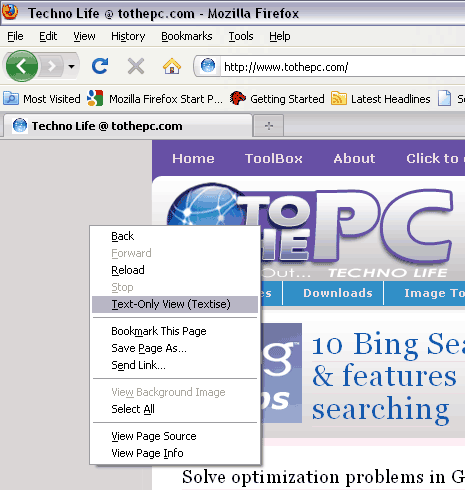Screen dimensions: 465x490
Task: Click the Home link in site navigation
Action: click(x=193, y=158)
